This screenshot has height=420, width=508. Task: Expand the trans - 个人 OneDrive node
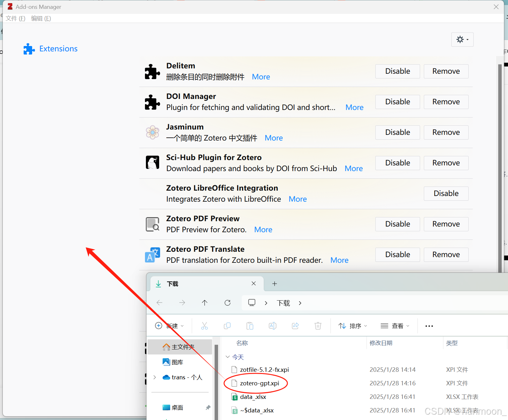(155, 377)
